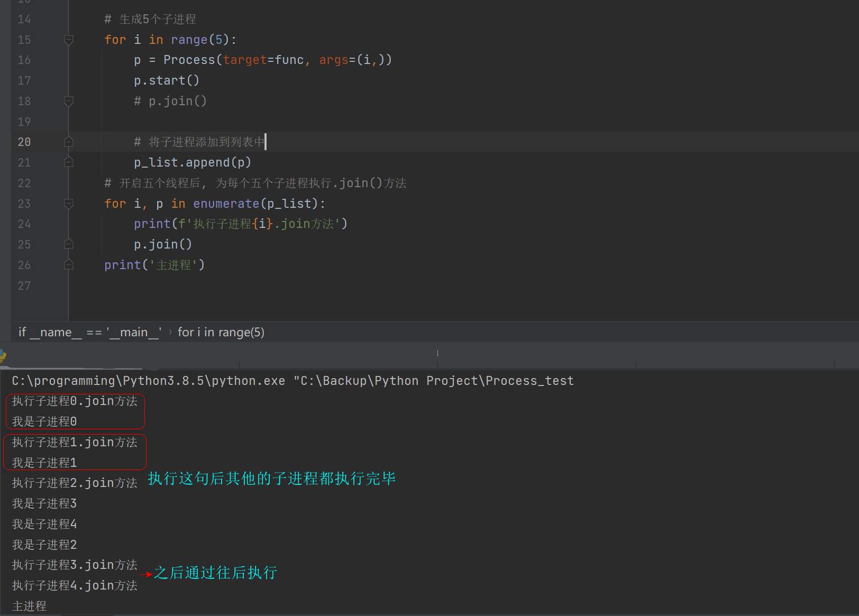The width and height of the screenshot is (859, 616).
Task: Select the 主进程 line in console output
Action: 29,606
